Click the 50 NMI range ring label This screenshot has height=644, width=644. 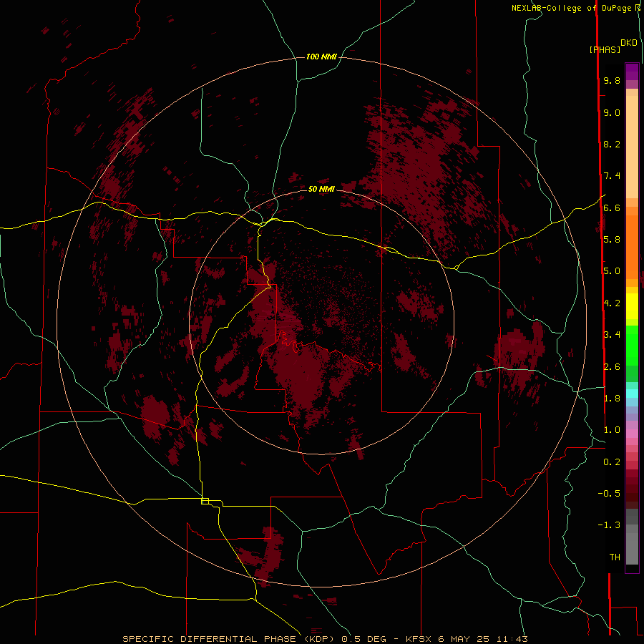321,189
